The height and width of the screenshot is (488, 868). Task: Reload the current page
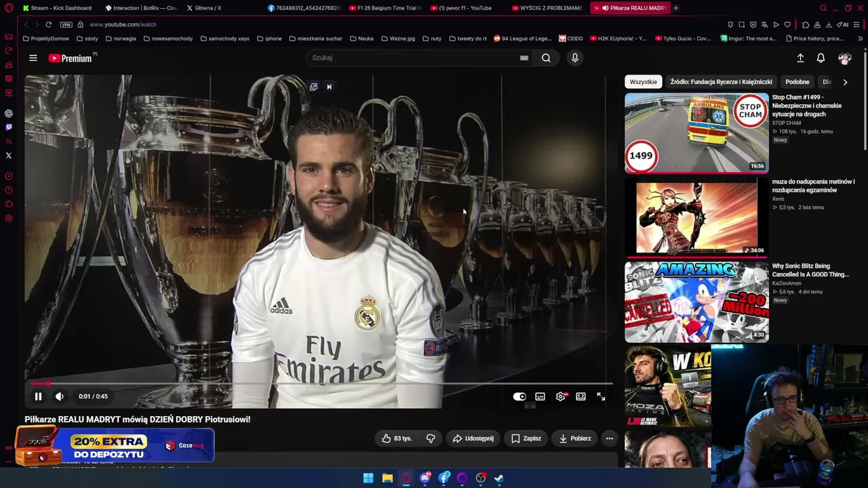click(49, 24)
